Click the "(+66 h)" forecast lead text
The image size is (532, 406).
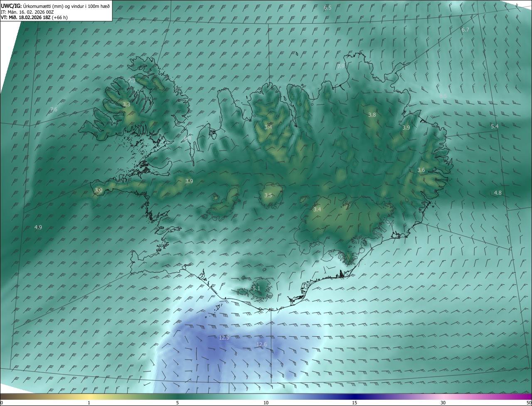pos(60,17)
